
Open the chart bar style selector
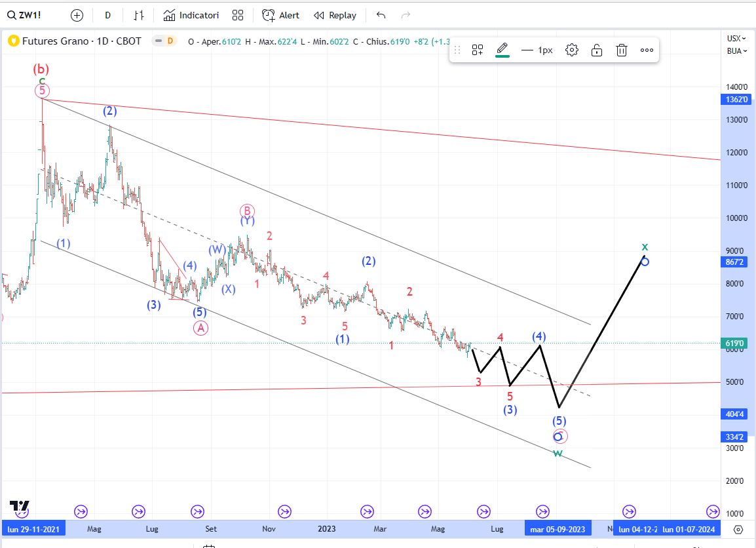click(x=139, y=16)
